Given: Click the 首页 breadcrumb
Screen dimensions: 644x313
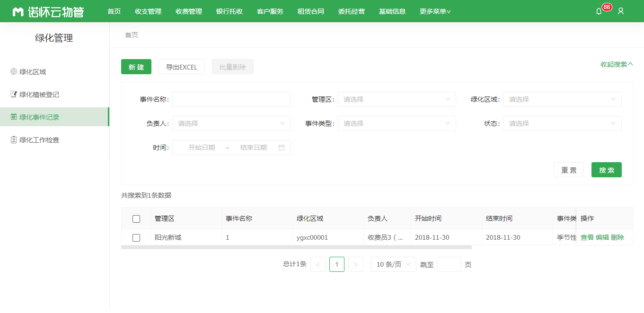Looking at the screenshot, I should coord(132,35).
